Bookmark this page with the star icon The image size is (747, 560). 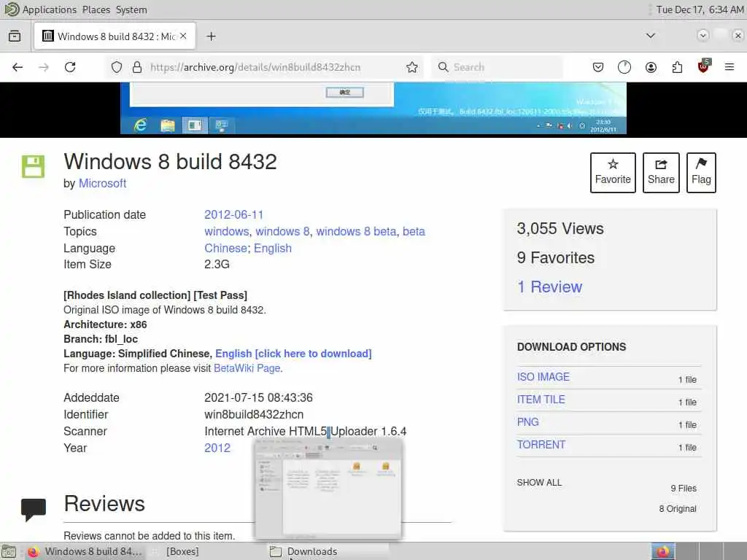tap(412, 67)
